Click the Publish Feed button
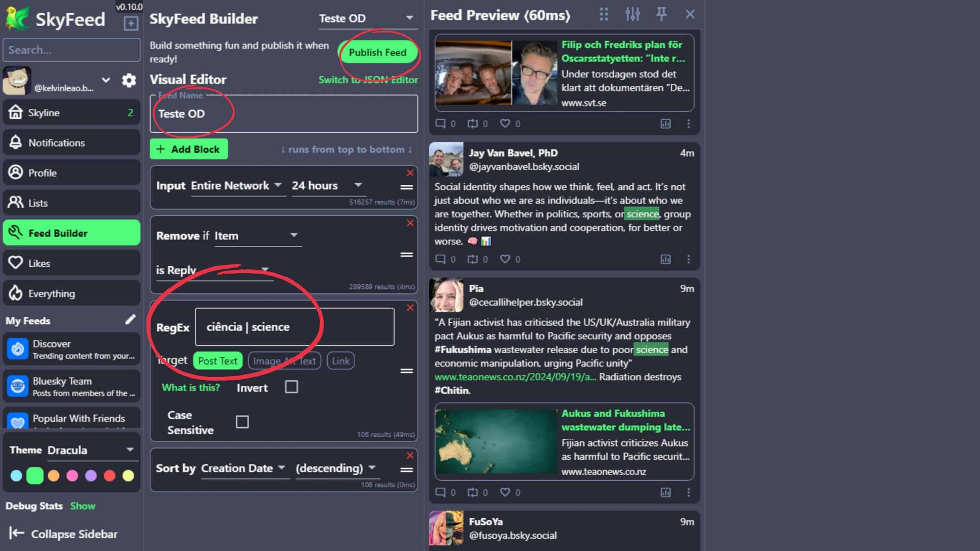980x551 pixels. point(377,52)
